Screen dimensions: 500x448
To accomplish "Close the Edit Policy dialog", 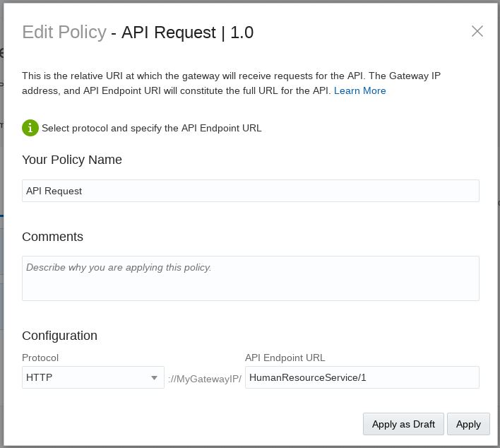I will (x=477, y=32).
